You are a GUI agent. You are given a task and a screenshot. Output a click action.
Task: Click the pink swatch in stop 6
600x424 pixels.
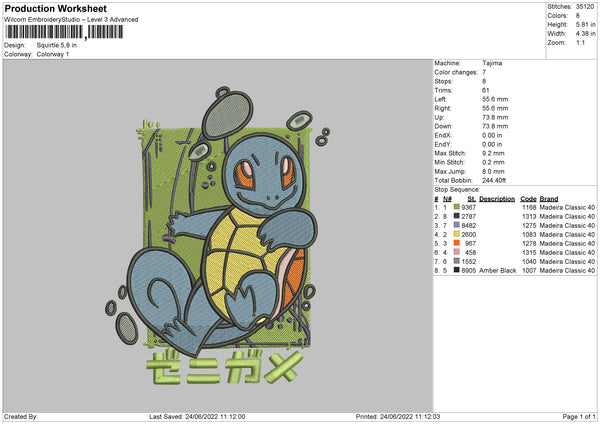[x=457, y=252]
